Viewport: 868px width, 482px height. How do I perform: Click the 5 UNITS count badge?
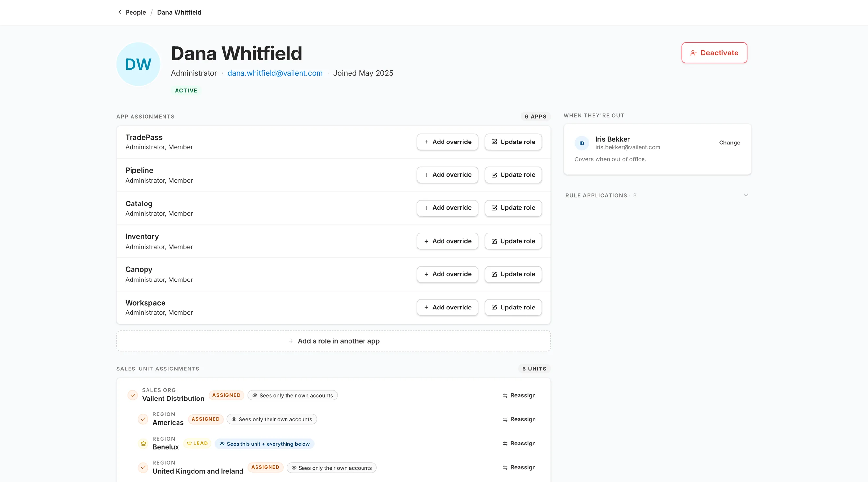point(535,369)
